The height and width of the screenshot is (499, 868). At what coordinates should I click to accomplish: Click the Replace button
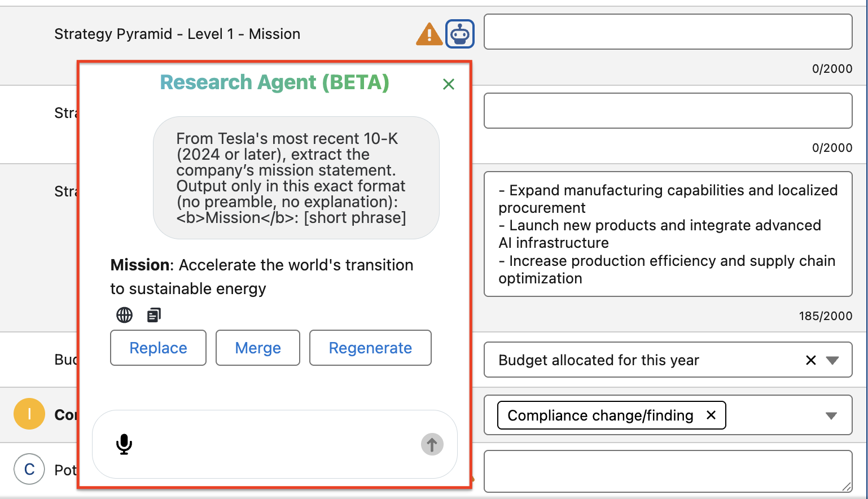click(159, 348)
